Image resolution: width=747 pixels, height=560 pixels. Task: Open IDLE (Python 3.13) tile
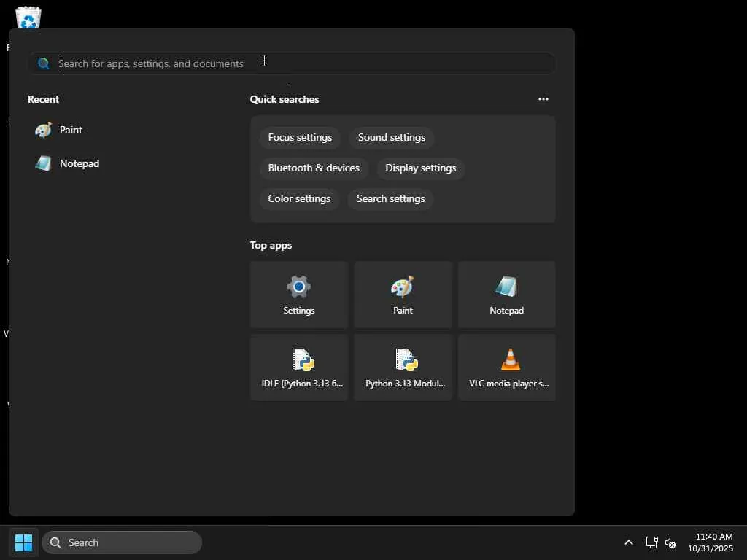(x=298, y=367)
